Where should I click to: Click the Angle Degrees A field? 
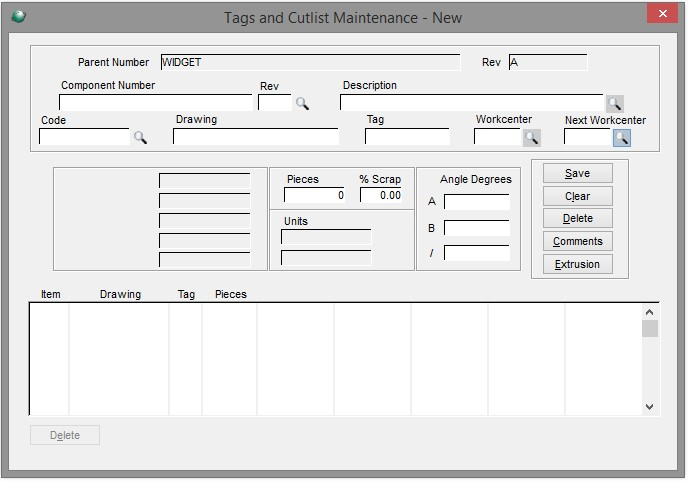point(477,202)
